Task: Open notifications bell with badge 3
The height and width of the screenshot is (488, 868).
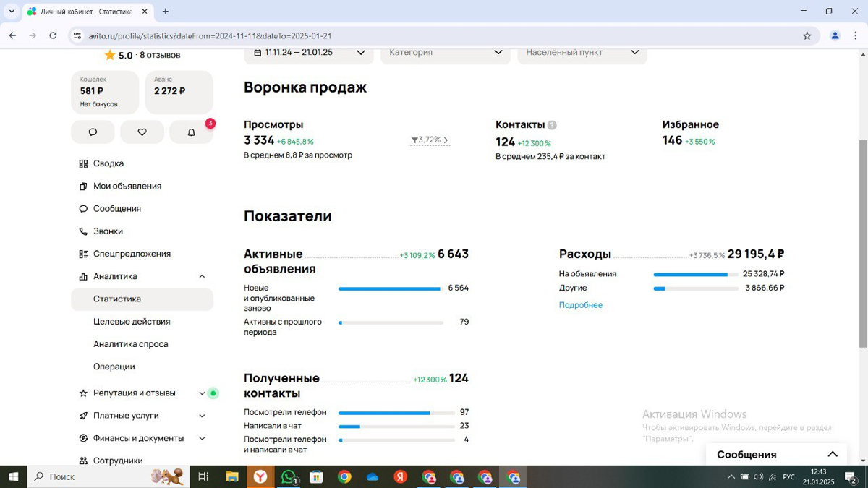Action: click(x=191, y=132)
